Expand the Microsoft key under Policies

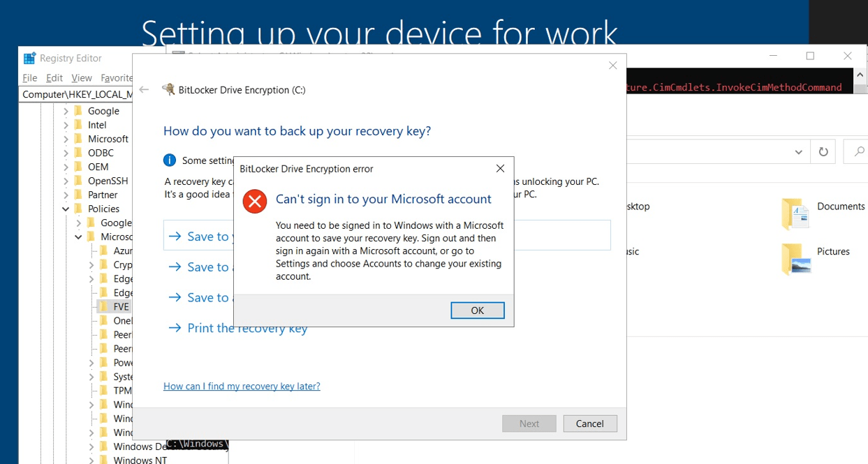pyautogui.click(x=78, y=237)
